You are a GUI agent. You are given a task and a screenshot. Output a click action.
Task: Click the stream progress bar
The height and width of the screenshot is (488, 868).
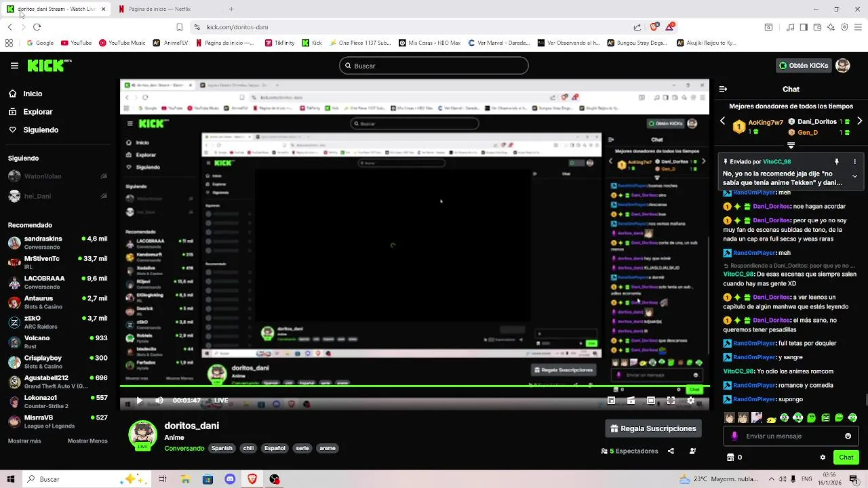click(x=414, y=387)
